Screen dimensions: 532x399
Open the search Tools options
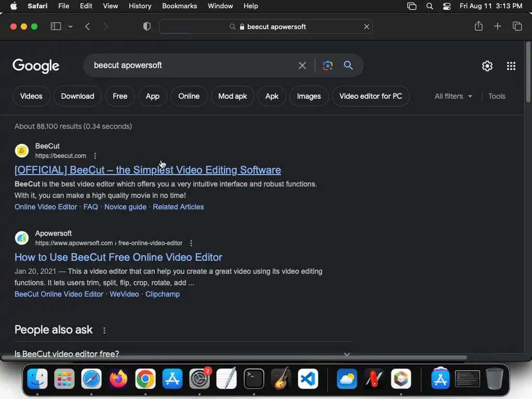click(497, 96)
